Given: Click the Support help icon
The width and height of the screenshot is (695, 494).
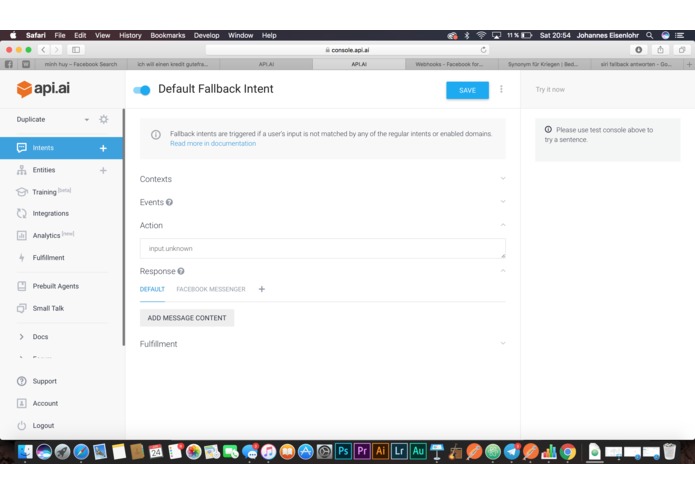Looking at the screenshot, I should (x=22, y=381).
